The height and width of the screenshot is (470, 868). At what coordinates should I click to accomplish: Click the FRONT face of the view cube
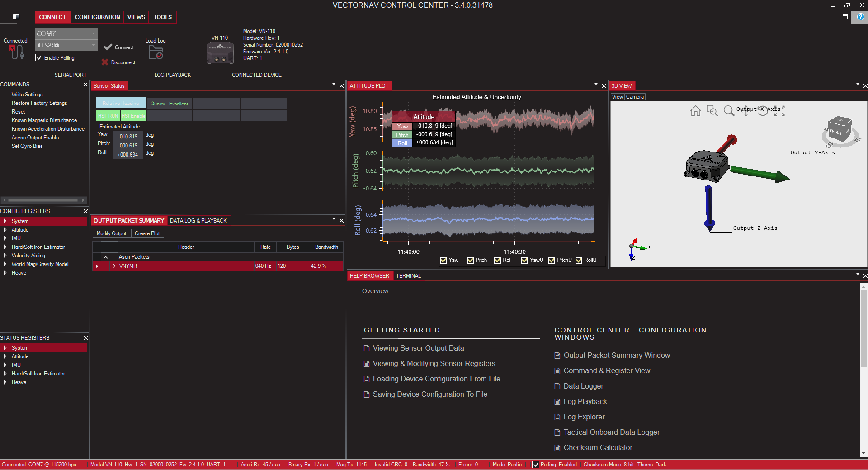click(x=836, y=132)
